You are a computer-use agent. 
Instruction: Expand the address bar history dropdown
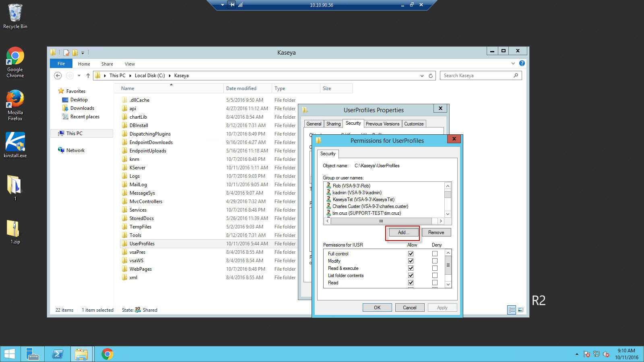click(x=422, y=76)
